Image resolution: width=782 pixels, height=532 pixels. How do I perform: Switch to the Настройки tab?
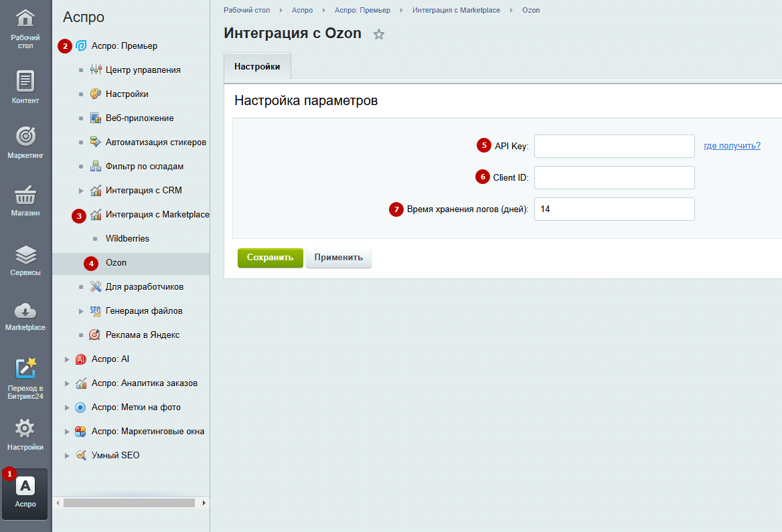(257, 66)
